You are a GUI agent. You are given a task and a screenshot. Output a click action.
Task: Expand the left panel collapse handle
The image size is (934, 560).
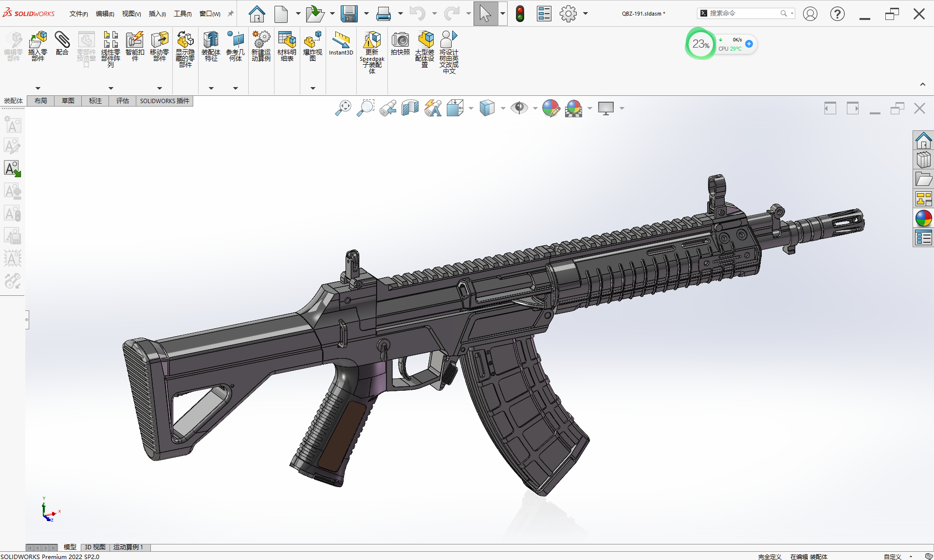coord(27,320)
